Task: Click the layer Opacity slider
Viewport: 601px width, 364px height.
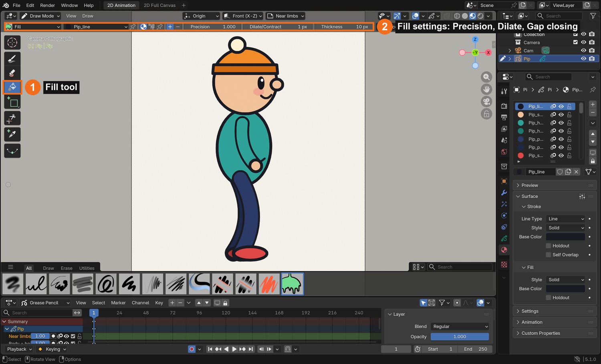Action: [x=460, y=337]
